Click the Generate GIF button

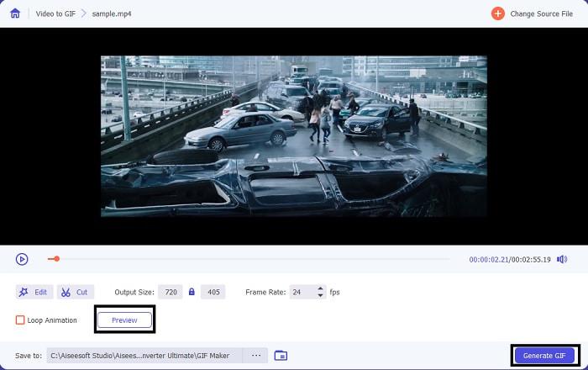(544, 356)
